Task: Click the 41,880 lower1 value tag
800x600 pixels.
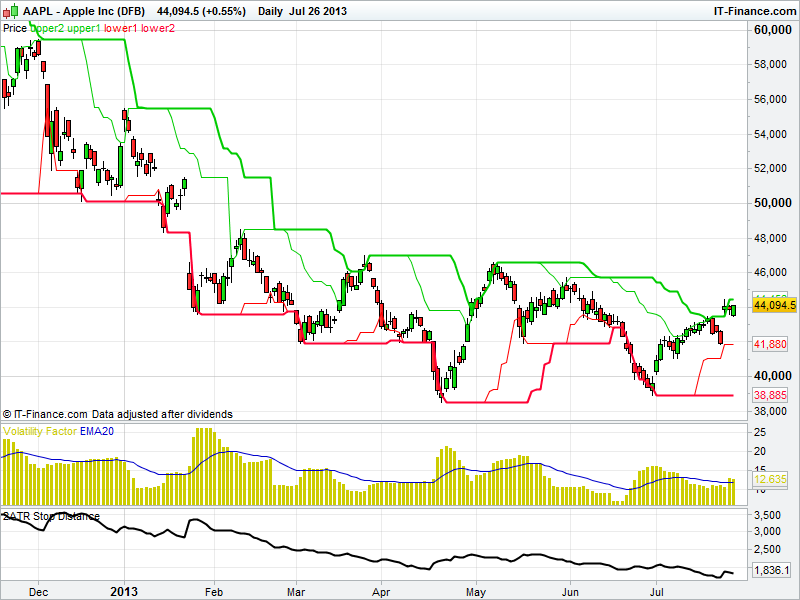Action: point(770,344)
